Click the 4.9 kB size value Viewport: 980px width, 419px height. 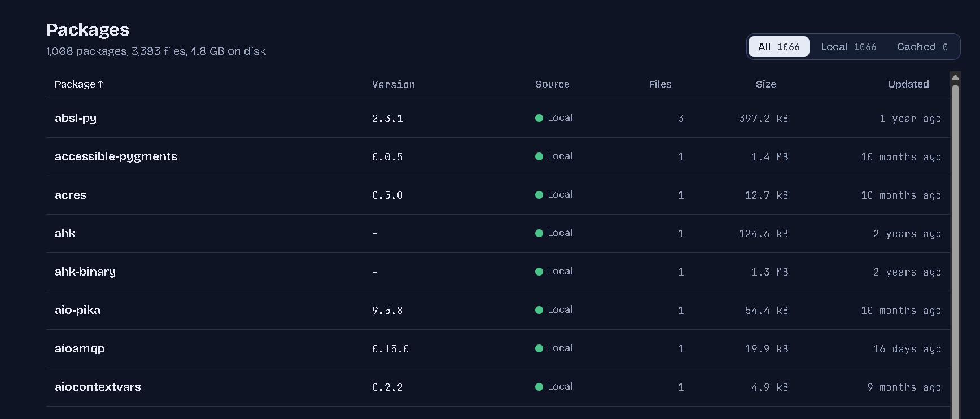[x=769, y=387]
